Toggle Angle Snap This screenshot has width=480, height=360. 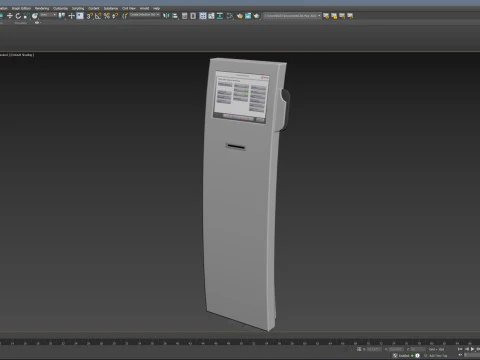pos(98,16)
